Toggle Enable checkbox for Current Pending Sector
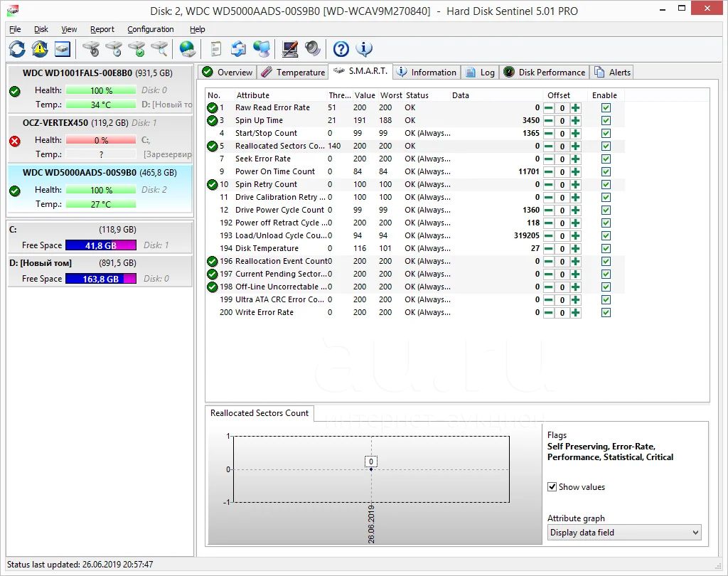The height and width of the screenshot is (576, 728). point(606,274)
